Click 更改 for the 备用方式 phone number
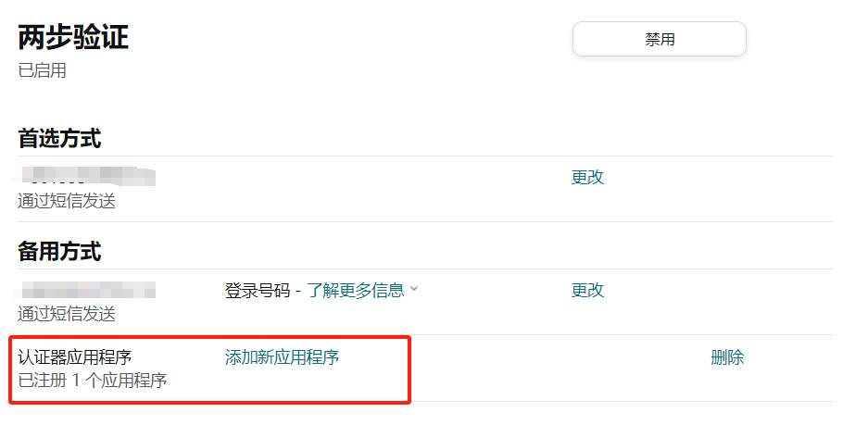The height and width of the screenshot is (425, 868). point(587,290)
